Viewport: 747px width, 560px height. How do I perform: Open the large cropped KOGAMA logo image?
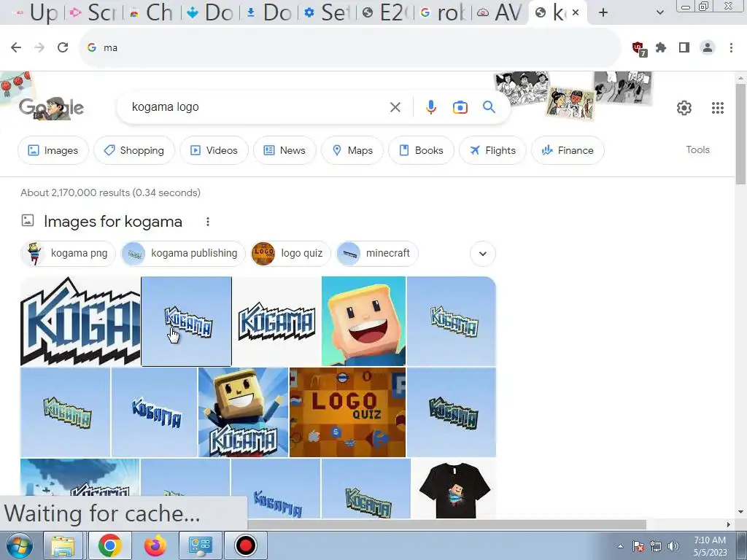80,322
